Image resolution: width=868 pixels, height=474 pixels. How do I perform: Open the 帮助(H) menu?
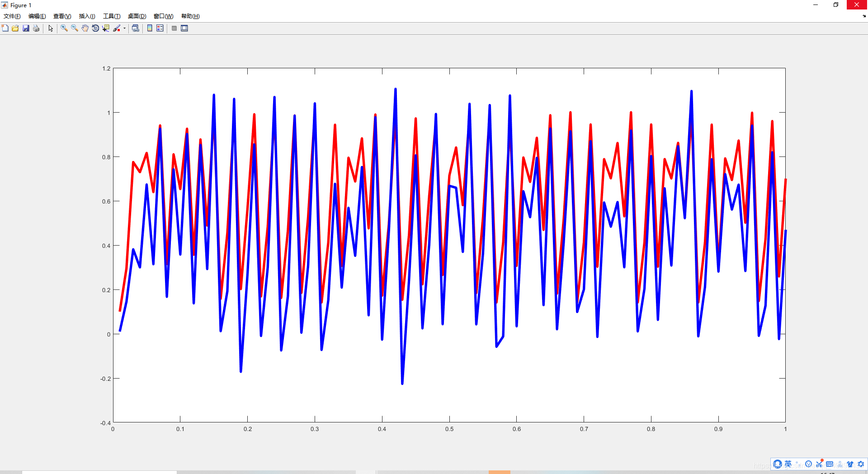190,16
